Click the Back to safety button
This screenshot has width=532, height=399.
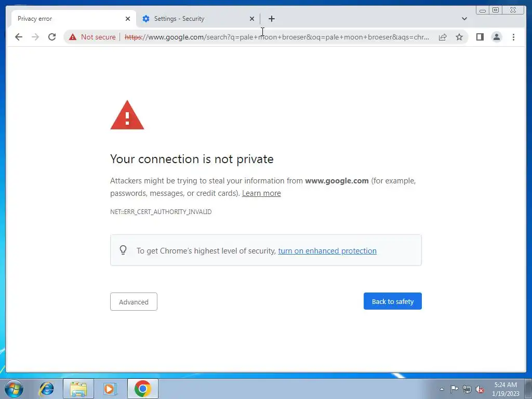tap(393, 301)
